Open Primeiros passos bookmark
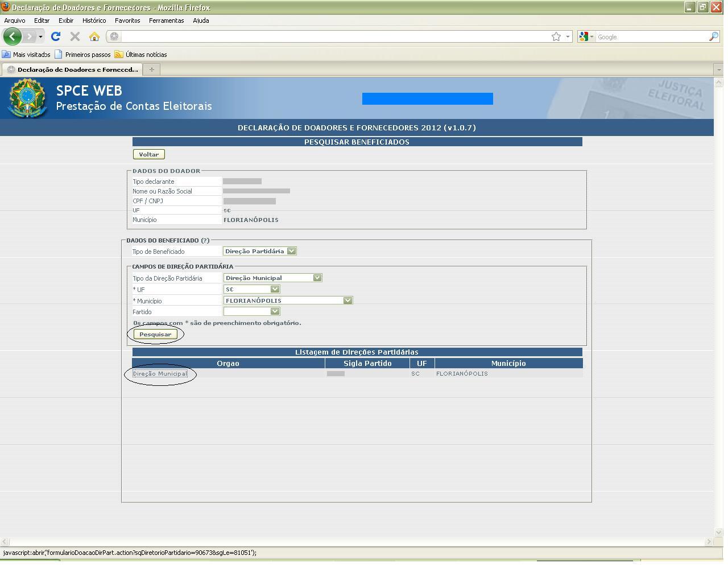 coord(82,55)
